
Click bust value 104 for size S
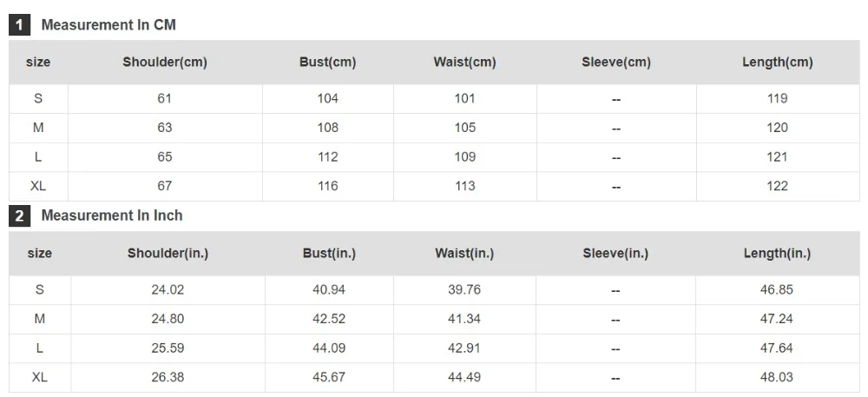coord(328,98)
